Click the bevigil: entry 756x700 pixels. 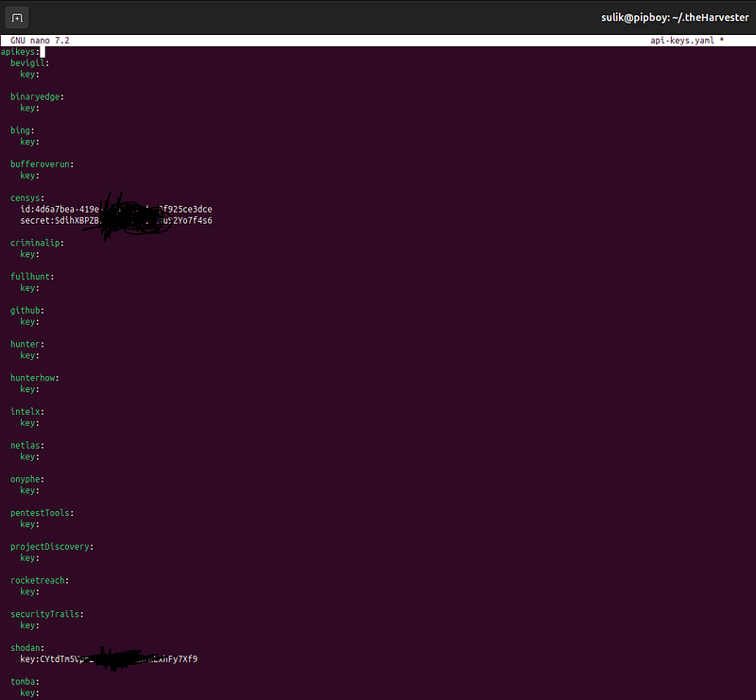[x=30, y=62]
